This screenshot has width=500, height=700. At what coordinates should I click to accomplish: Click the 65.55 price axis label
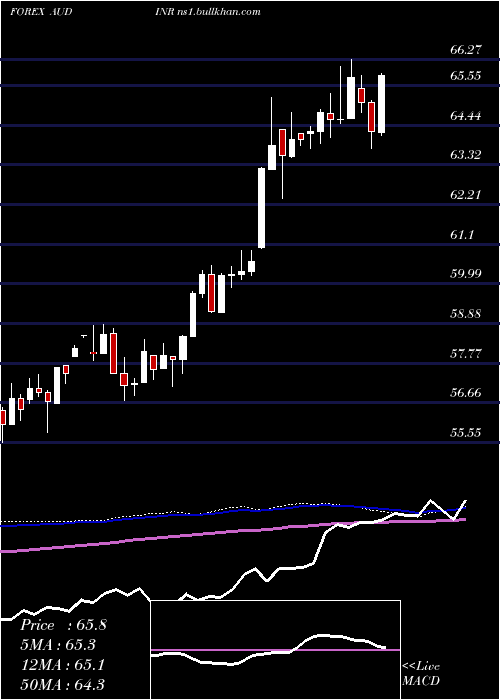(466, 76)
